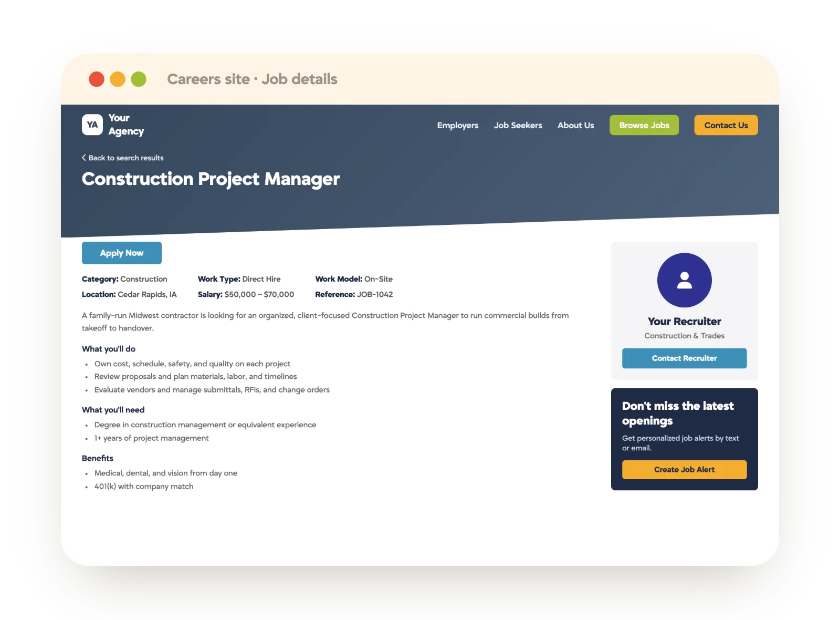
Task: Click the Construction Project Manager heading
Action: [211, 179]
